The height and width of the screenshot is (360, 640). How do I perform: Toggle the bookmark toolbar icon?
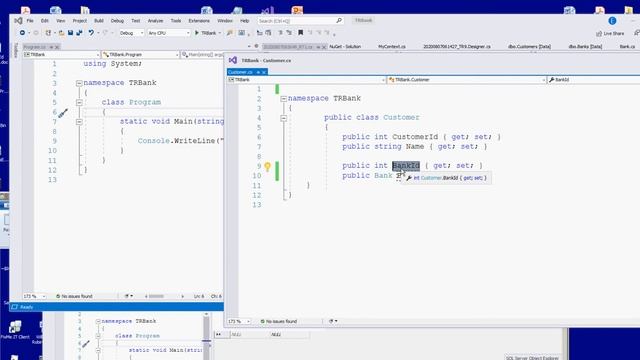click(x=300, y=33)
